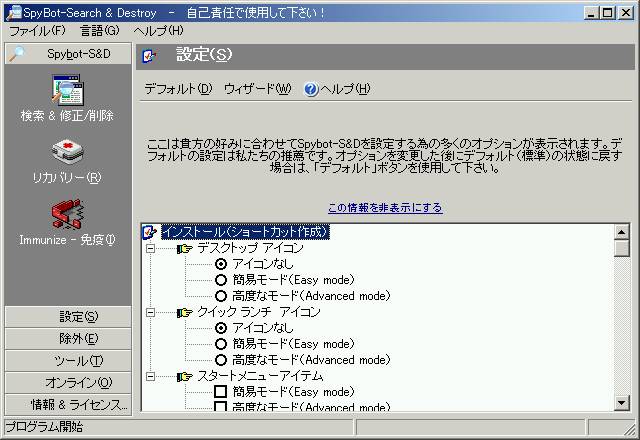The height and width of the screenshot is (440, 640).
Task: Select アイコンなし under デスクトップ アイコン
Action: pyautogui.click(x=221, y=264)
